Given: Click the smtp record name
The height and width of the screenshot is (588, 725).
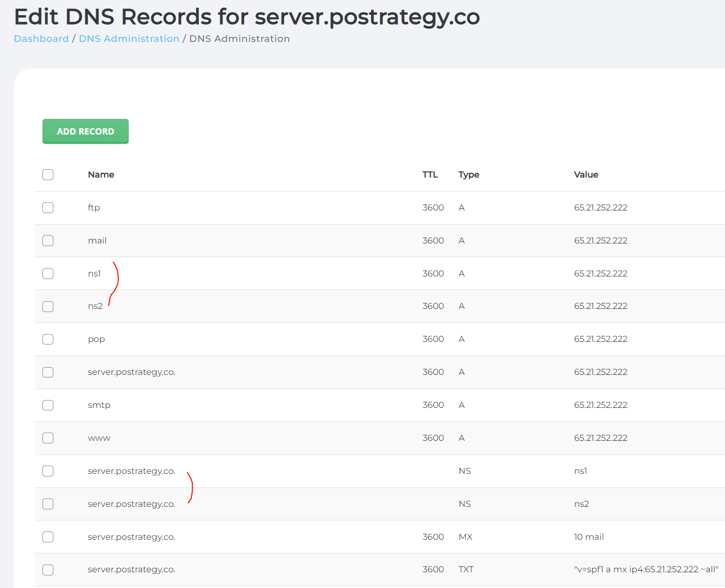Looking at the screenshot, I should pos(99,405).
